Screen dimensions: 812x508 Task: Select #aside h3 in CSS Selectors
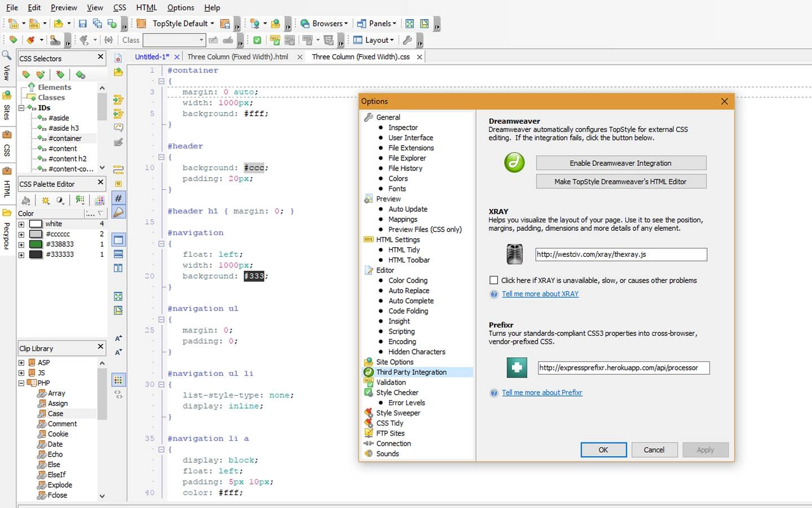click(64, 128)
